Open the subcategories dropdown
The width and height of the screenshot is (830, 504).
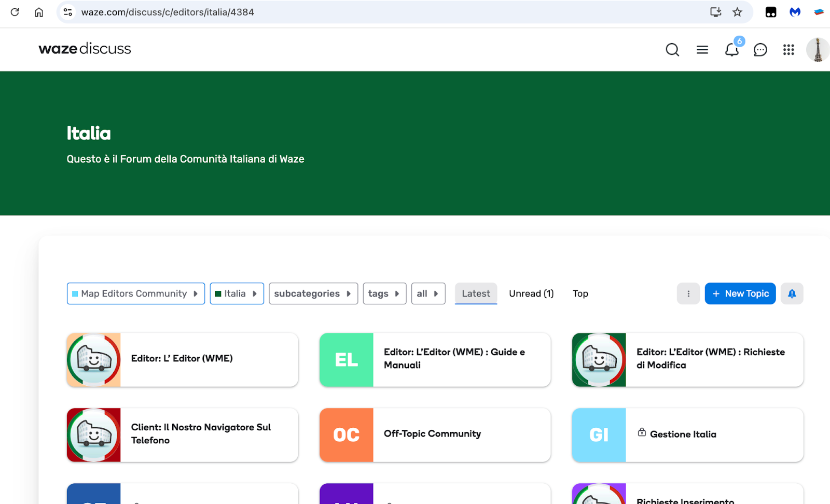point(313,293)
